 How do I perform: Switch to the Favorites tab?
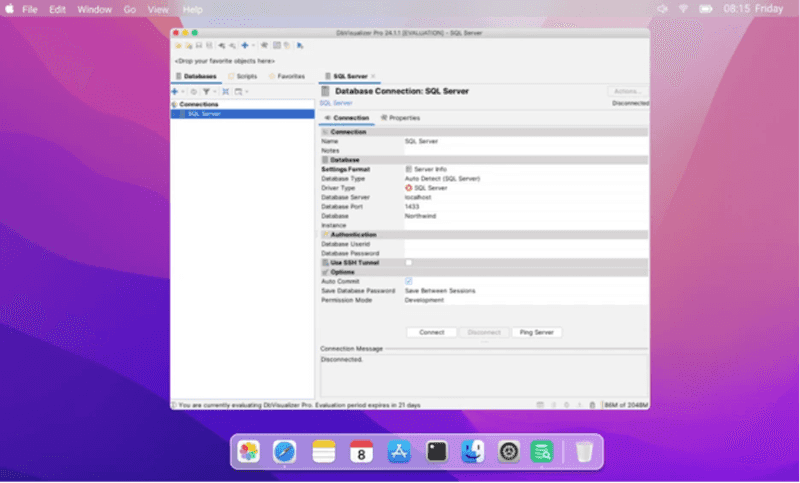(x=287, y=77)
